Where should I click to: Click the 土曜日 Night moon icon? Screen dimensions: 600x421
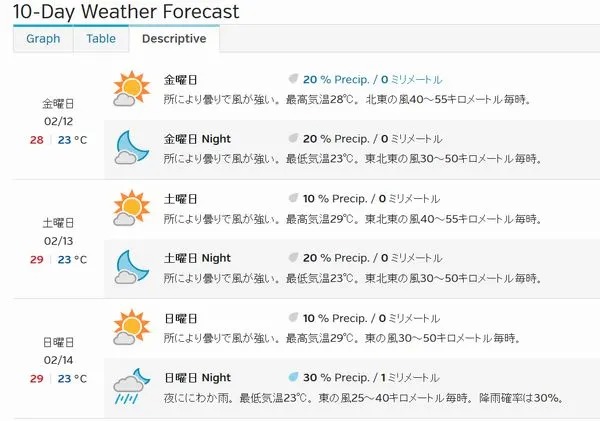tap(131, 267)
